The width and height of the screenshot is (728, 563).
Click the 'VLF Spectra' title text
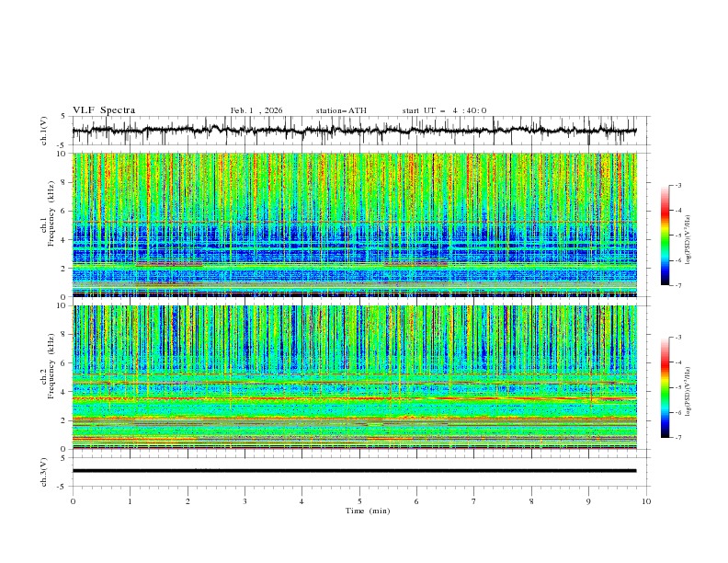[104, 110]
